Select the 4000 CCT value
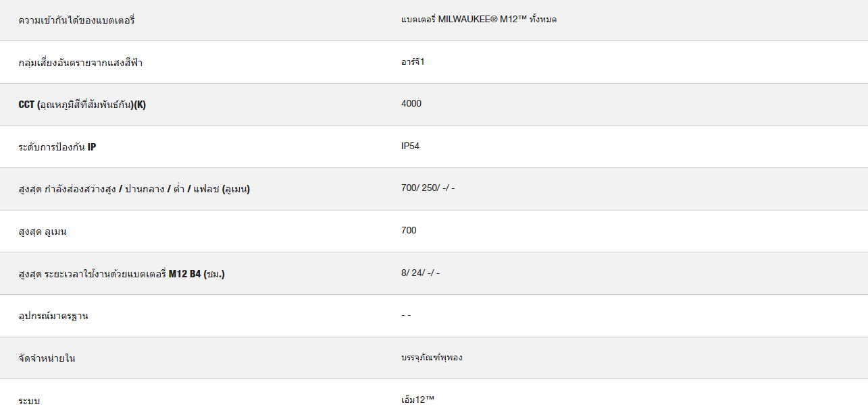Image resolution: width=868 pixels, height=417 pixels. click(411, 103)
